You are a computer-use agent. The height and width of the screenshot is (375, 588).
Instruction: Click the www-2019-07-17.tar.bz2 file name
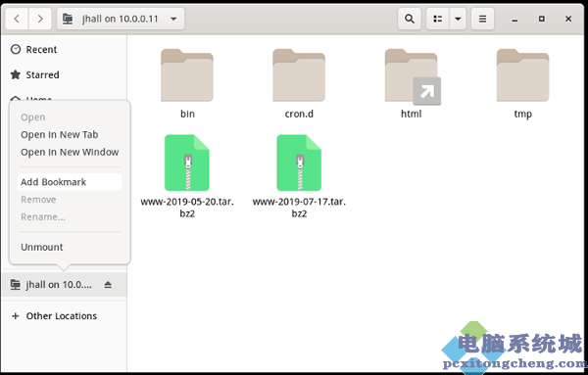click(x=299, y=208)
